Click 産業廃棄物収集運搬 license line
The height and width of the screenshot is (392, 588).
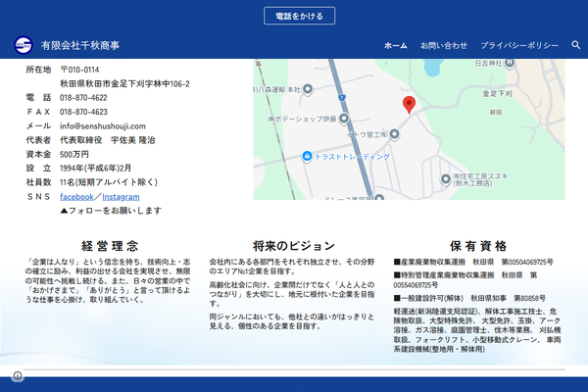click(473, 262)
